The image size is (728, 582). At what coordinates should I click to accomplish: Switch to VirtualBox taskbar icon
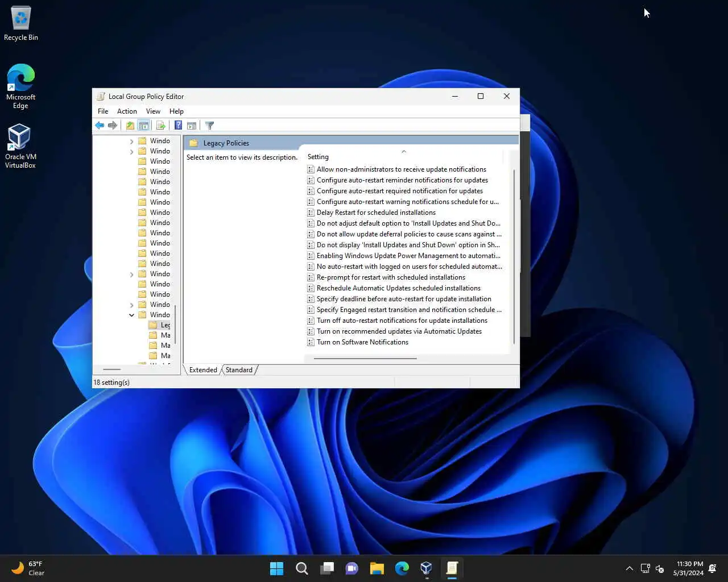[x=427, y=568]
